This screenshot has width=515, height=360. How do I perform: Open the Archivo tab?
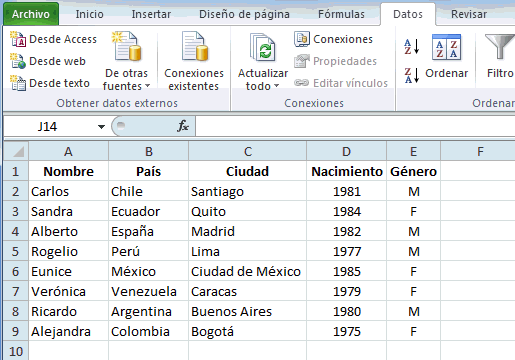tap(31, 14)
